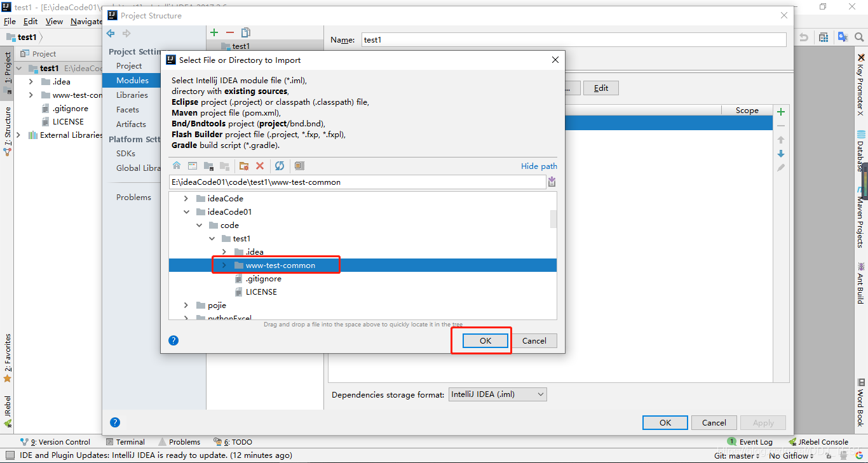
Task: Open the File menu
Action: pyautogui.click(x=10, y=21)
